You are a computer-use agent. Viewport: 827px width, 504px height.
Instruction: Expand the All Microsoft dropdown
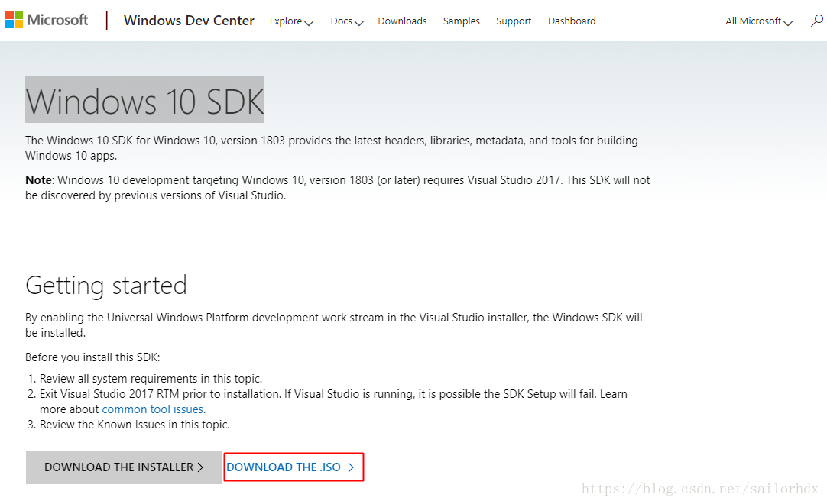758,21
